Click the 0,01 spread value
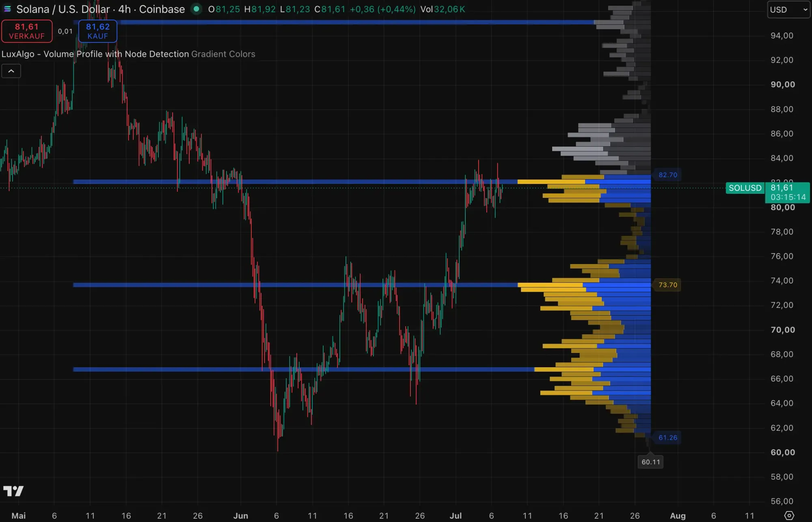This screenshot has width=812, height=522. point(65,31)
